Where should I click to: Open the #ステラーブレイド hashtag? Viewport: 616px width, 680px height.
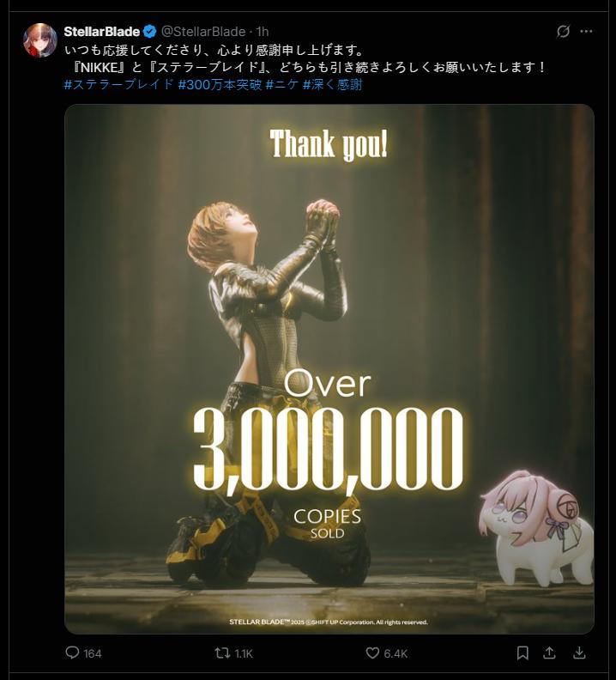pos(118,84)
